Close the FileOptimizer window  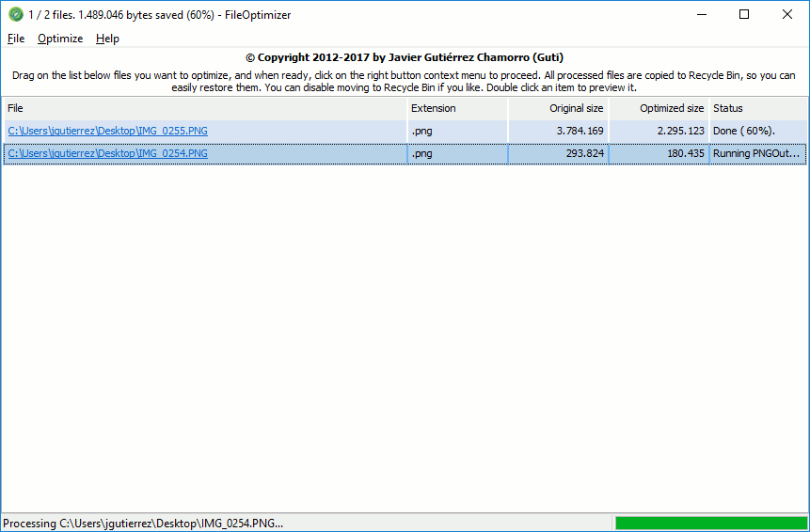coord(787,14)
